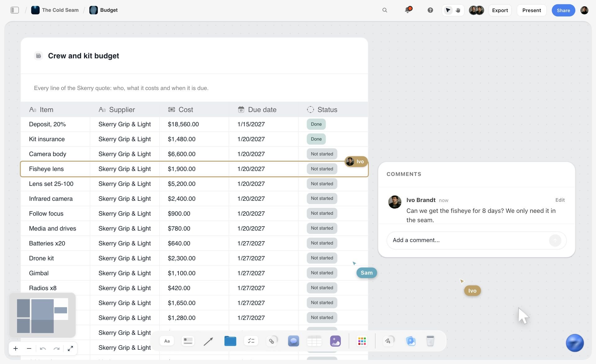This screenshot has width=596, height=364.
Task: Select the sketch drawing tool
Action: pyautogui.click(x=388, y=341)
